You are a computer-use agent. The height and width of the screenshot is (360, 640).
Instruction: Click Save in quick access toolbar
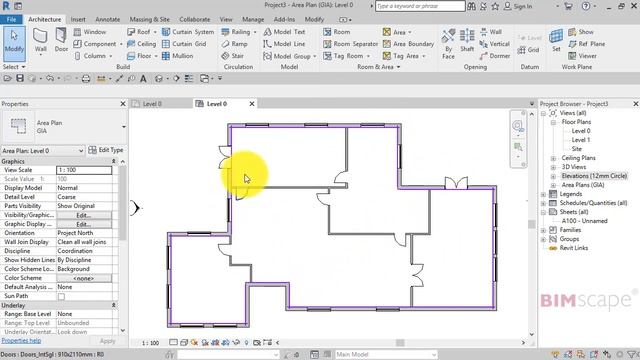[20, 78]
